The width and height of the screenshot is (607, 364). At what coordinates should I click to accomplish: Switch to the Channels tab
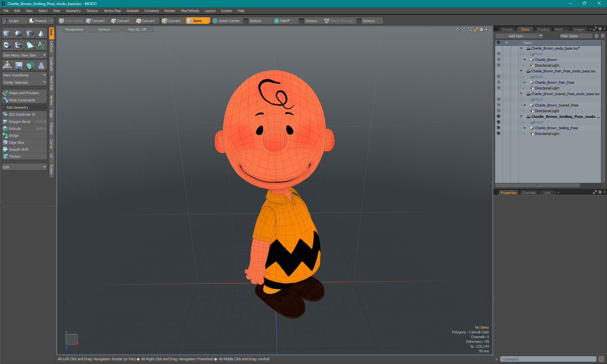point(529,193)
